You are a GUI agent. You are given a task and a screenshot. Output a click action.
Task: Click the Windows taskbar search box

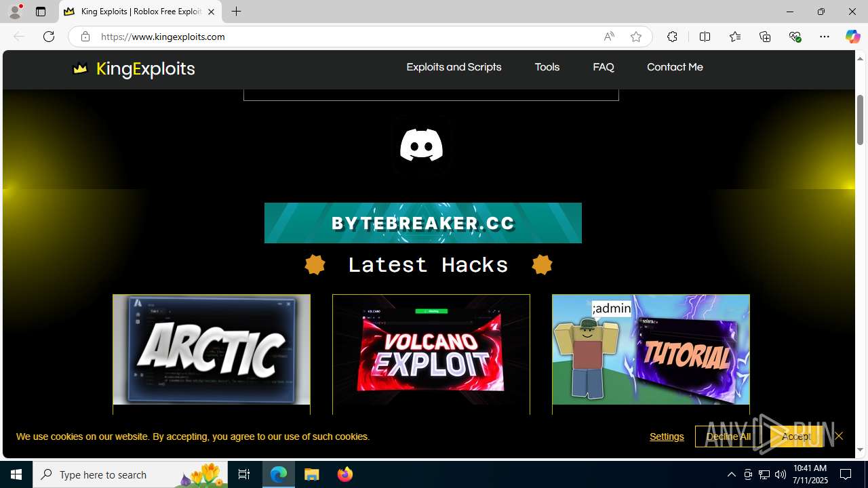tap(130, 474)
